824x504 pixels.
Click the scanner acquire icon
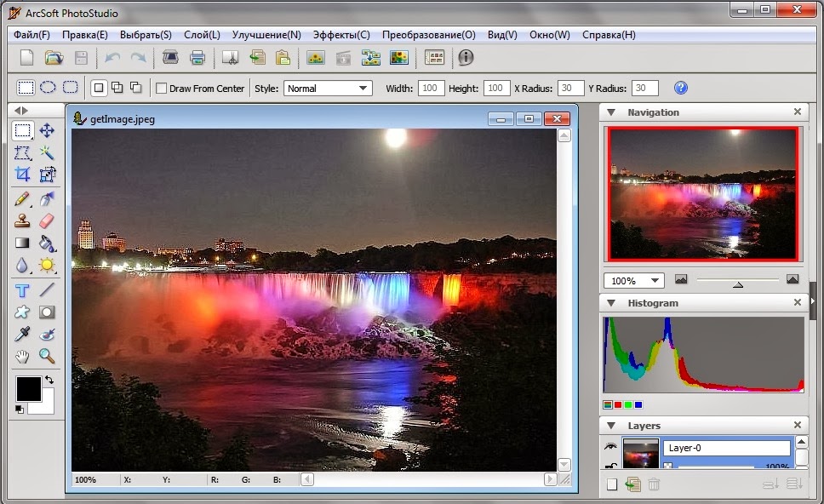(170, 58)
